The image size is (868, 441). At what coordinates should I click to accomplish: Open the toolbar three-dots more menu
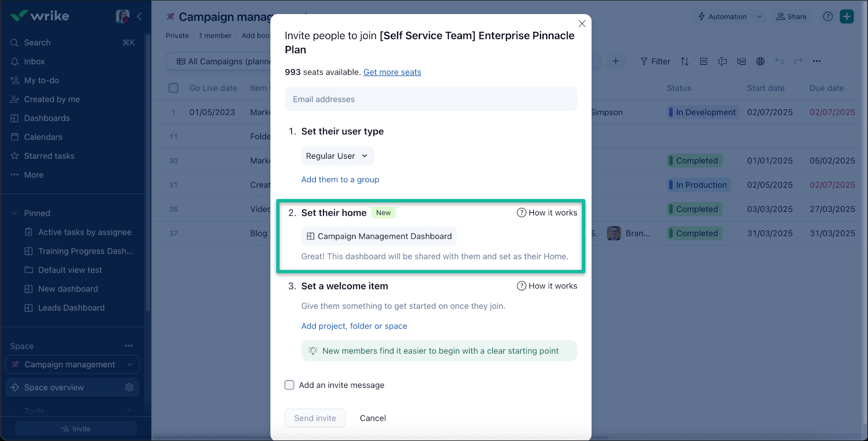[x=816, y=61]
